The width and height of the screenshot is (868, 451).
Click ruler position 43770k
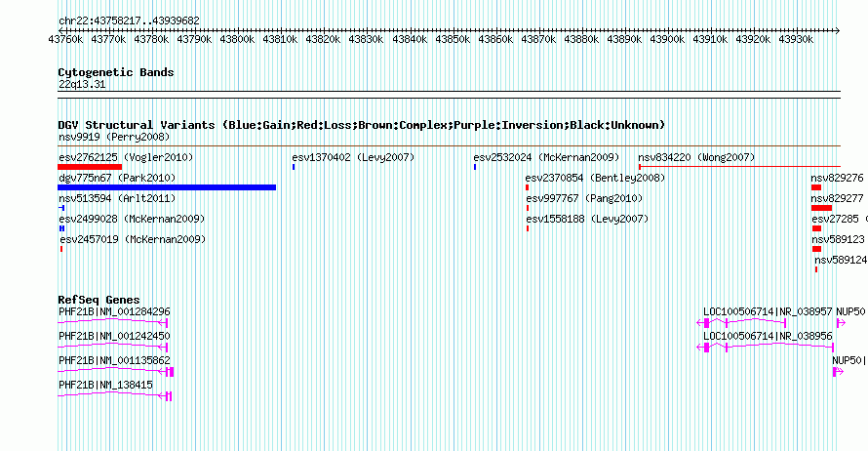[108, 39]
